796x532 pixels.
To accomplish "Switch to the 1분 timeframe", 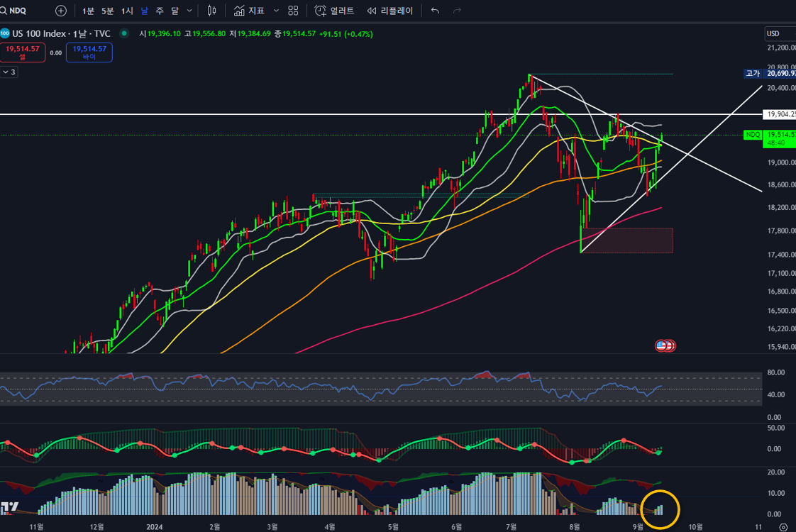I will click(88, 11).
